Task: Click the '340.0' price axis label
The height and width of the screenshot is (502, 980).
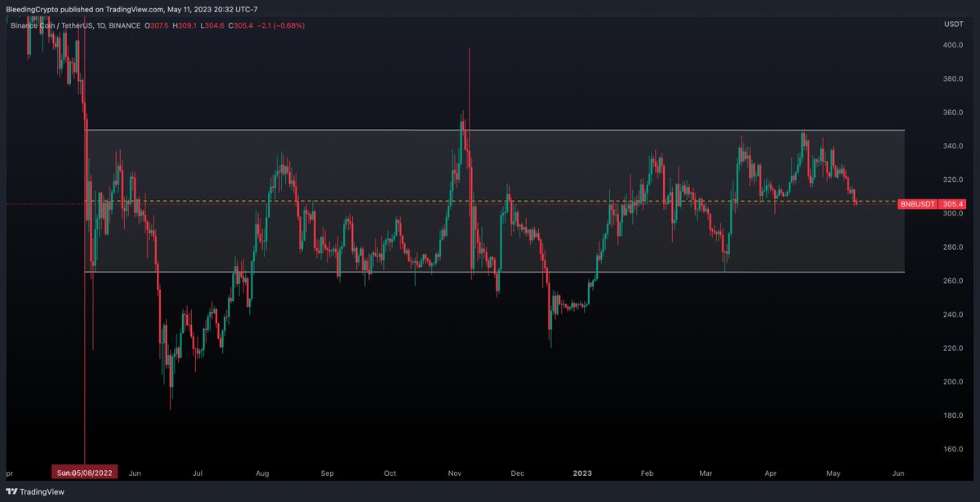Action: (x=954, y=146)
